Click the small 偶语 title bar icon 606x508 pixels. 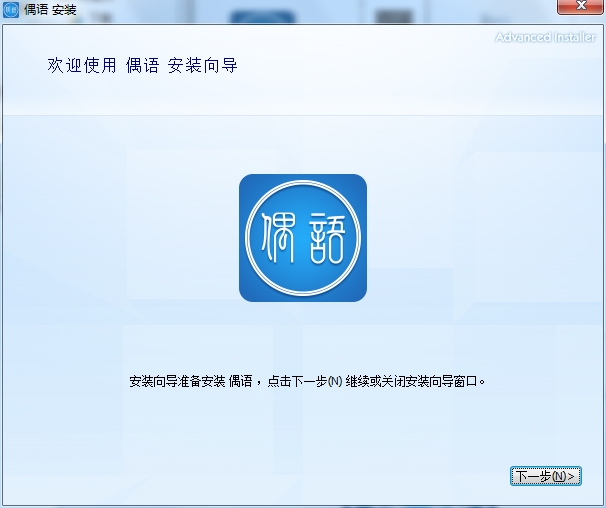(10, 10)
